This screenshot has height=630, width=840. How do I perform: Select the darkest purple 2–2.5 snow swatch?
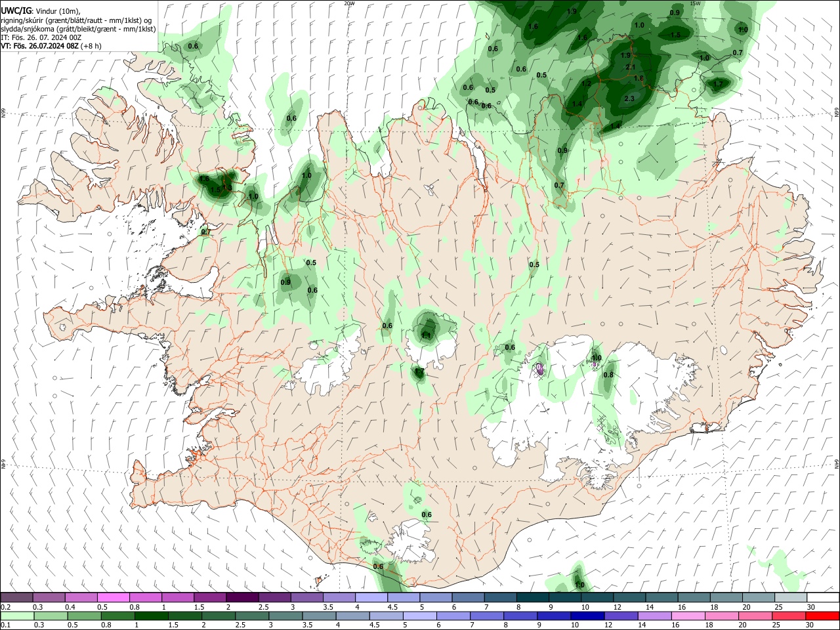point(242,597)
